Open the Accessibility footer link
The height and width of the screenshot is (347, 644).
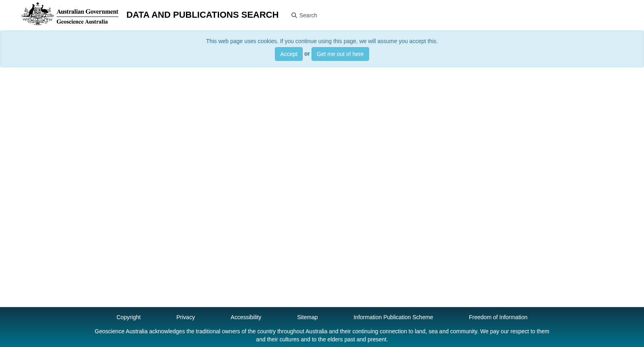[246, 317]
